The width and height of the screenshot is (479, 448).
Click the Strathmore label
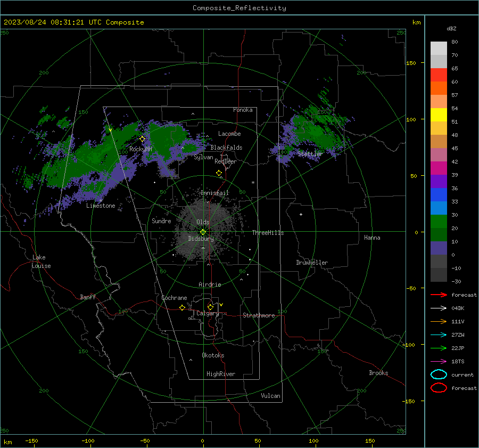pyautogui.click(x=259, y=315)
